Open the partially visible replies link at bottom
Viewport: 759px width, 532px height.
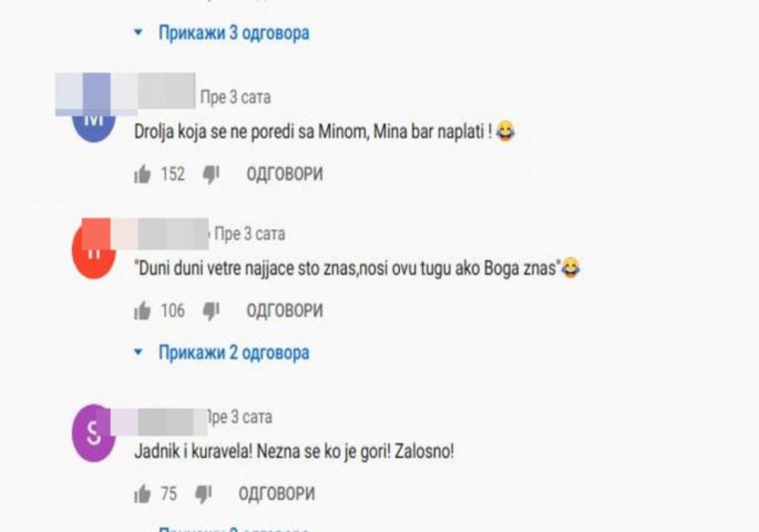[234, 529]
